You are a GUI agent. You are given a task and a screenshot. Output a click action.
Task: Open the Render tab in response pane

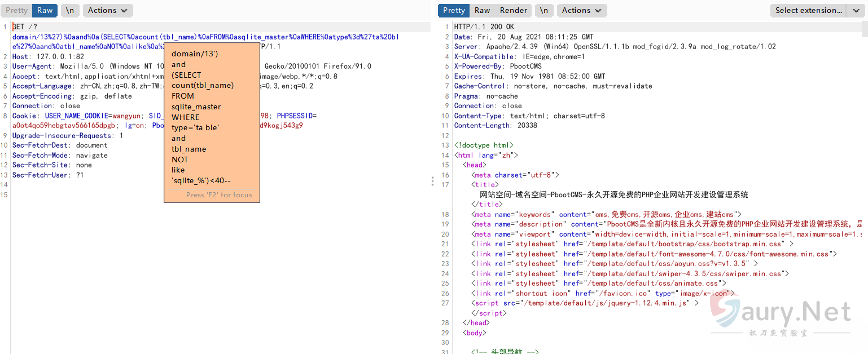coord(514,10)
